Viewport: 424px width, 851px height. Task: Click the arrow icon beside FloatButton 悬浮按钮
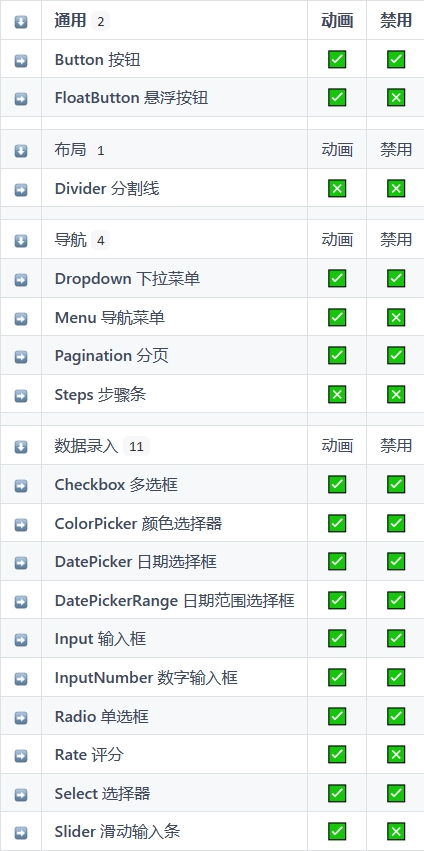click(21, 99)
